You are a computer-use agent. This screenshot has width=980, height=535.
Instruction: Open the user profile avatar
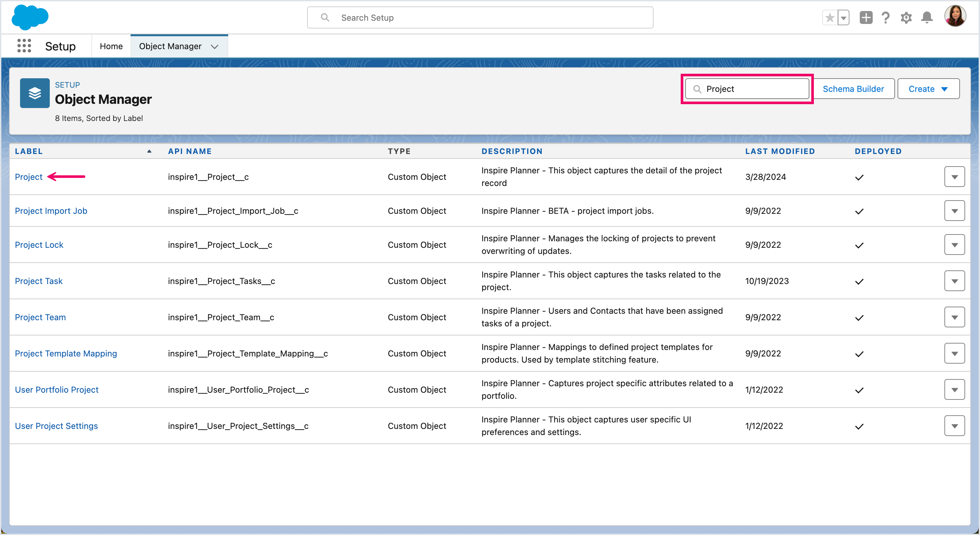click(955, 16)
